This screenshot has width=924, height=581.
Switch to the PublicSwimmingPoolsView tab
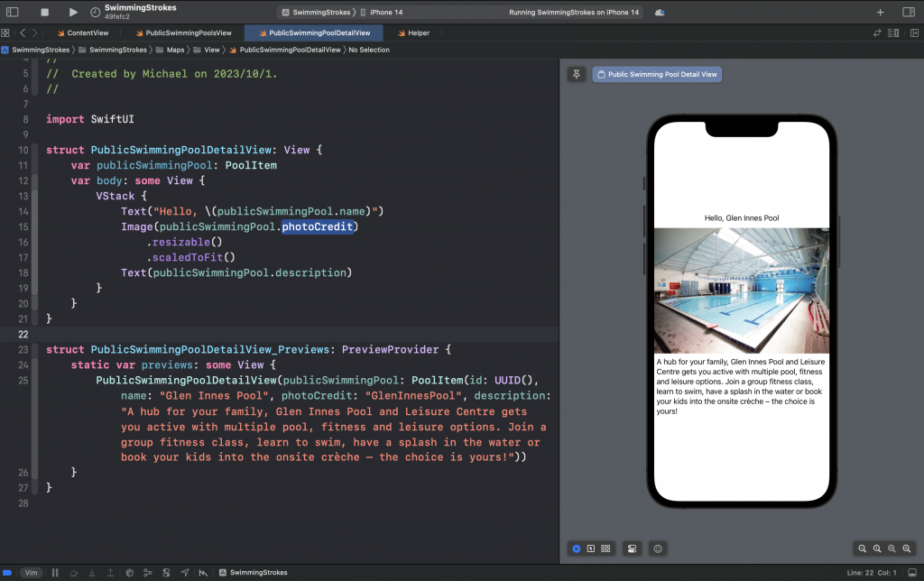pyautogui.click(x=183, y=33)
